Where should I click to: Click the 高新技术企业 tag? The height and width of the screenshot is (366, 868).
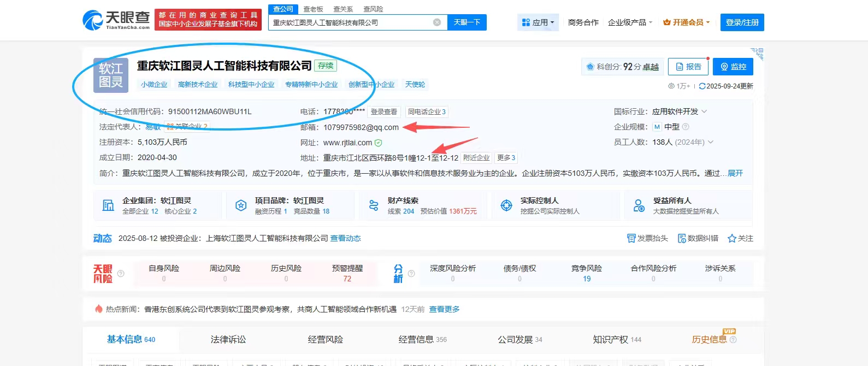[x=198, y=85]
